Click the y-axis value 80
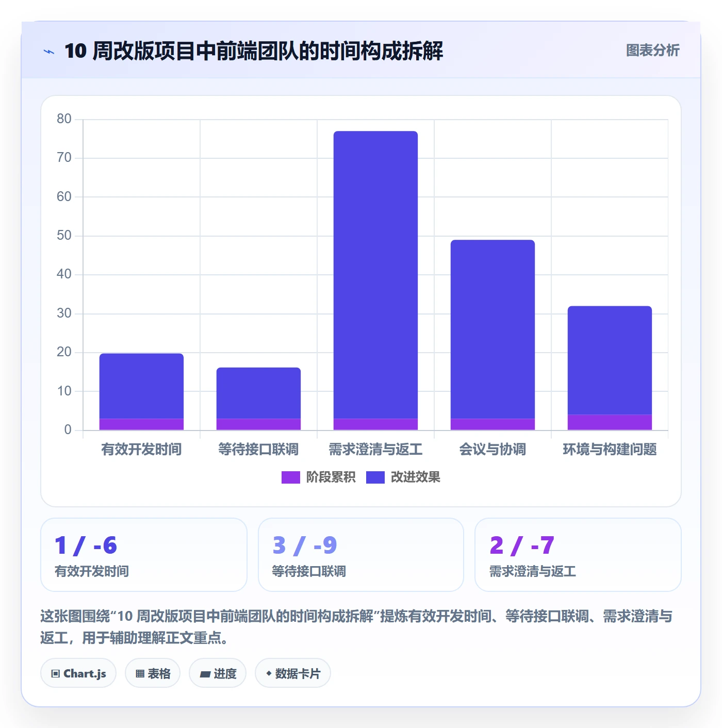 pos(64,119)
